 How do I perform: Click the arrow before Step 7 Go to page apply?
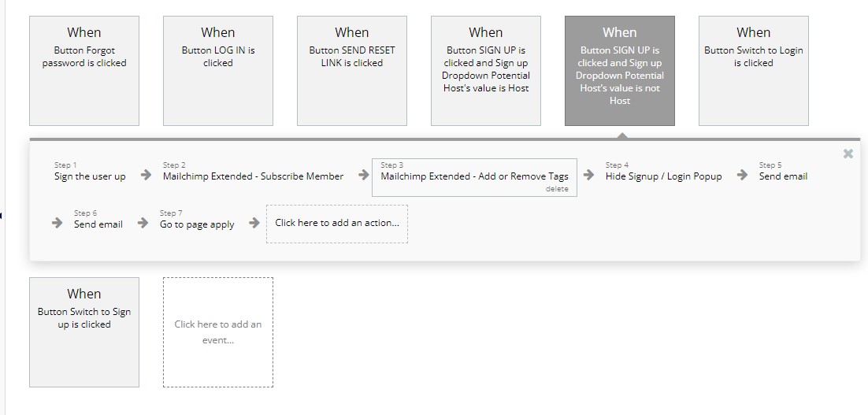143,223
